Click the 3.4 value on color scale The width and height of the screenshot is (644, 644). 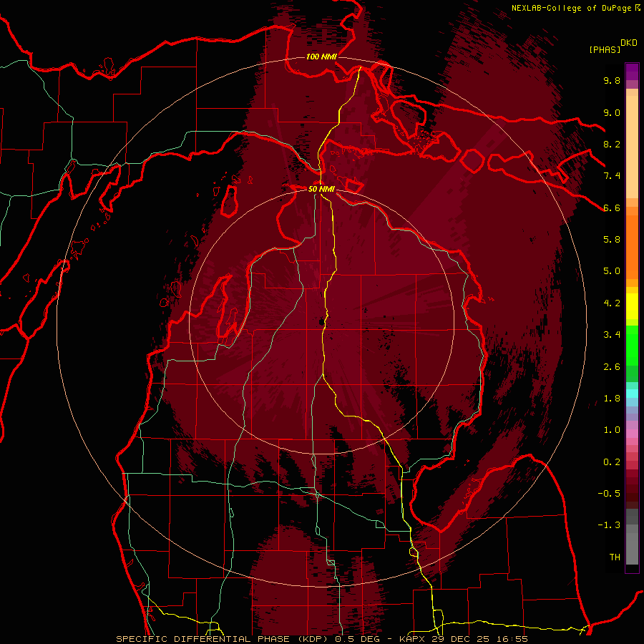tap(612, 335)
